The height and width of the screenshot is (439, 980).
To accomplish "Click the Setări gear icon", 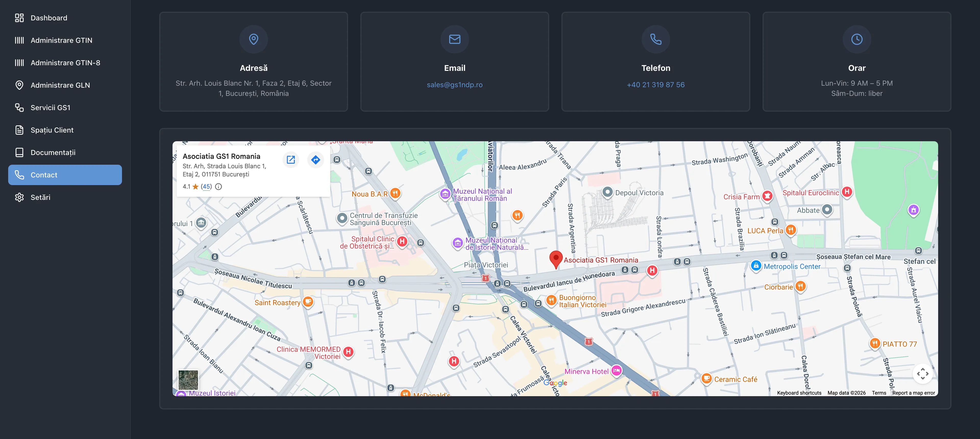I will (19, 197).
